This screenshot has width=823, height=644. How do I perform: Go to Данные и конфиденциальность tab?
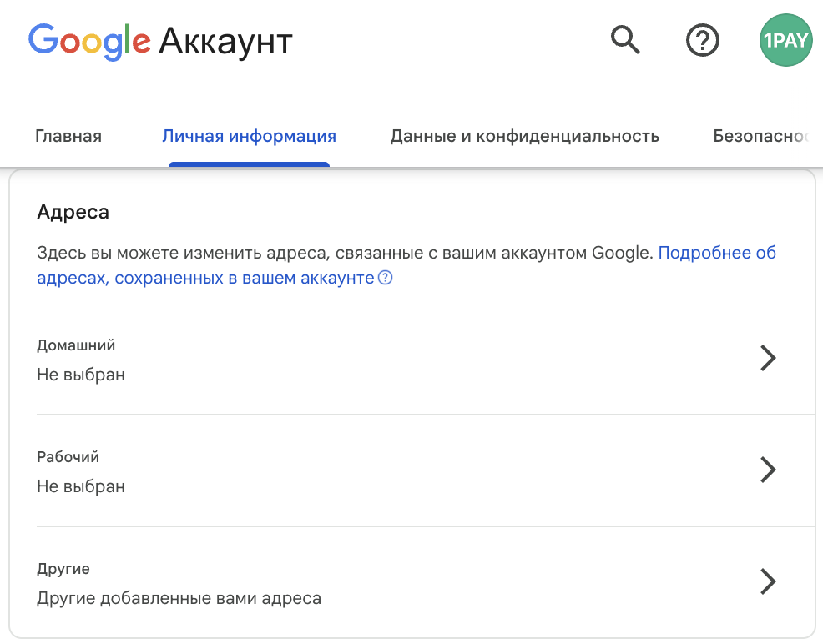pos(524,136)
